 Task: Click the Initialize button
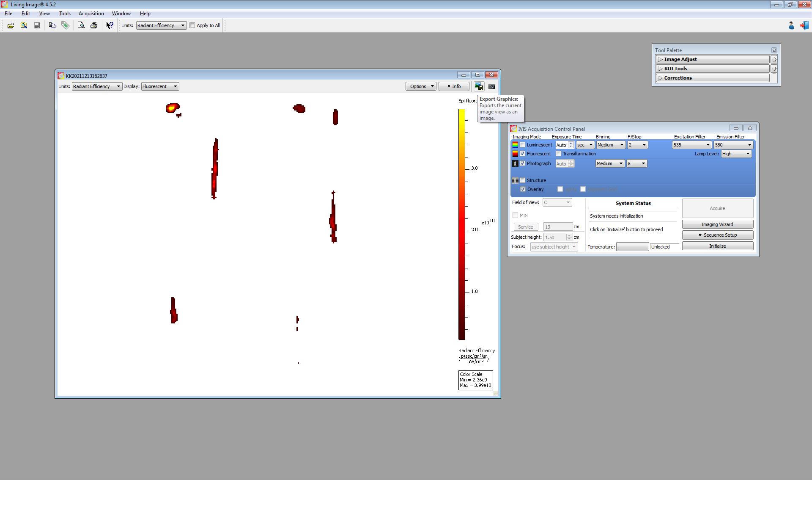(x=717, y=246)
